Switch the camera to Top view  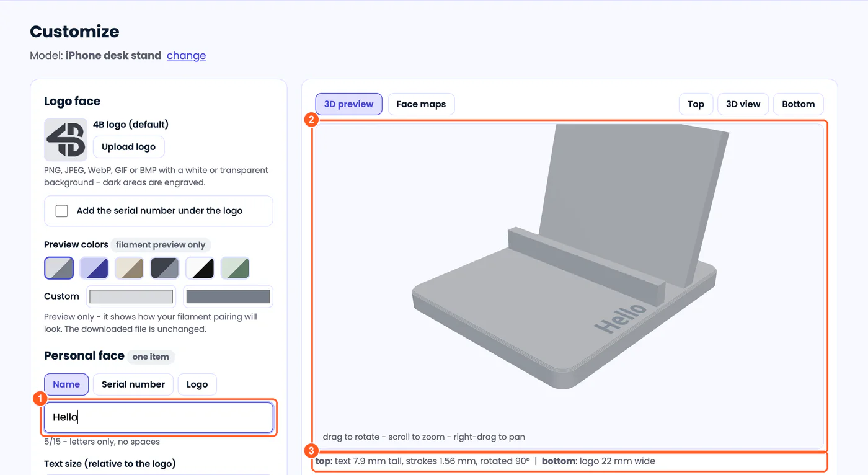(x=696, y=104)
